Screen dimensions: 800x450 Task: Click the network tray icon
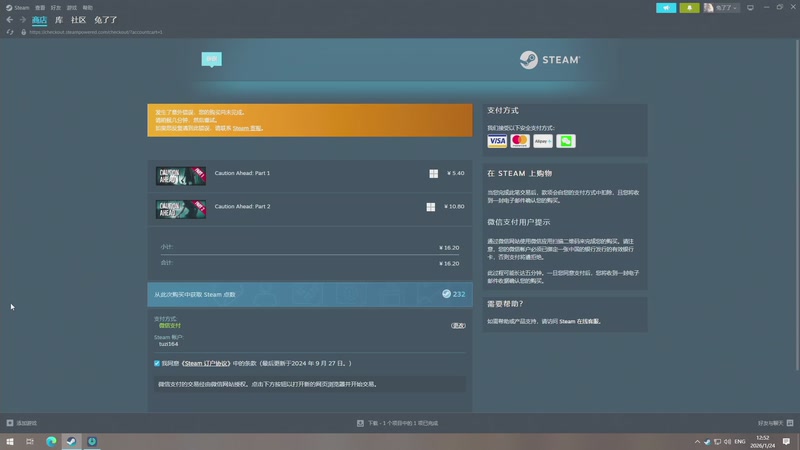717,442
